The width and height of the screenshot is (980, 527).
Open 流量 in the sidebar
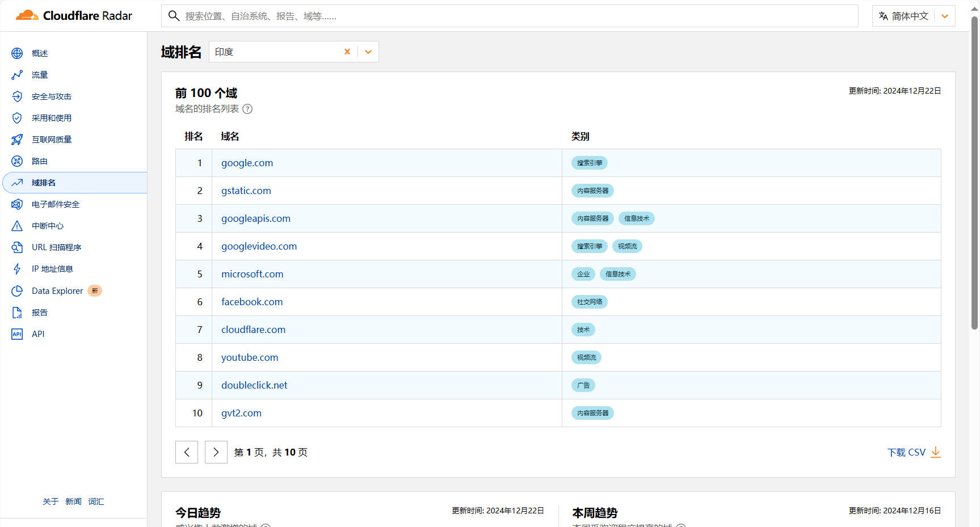[40, 75]
